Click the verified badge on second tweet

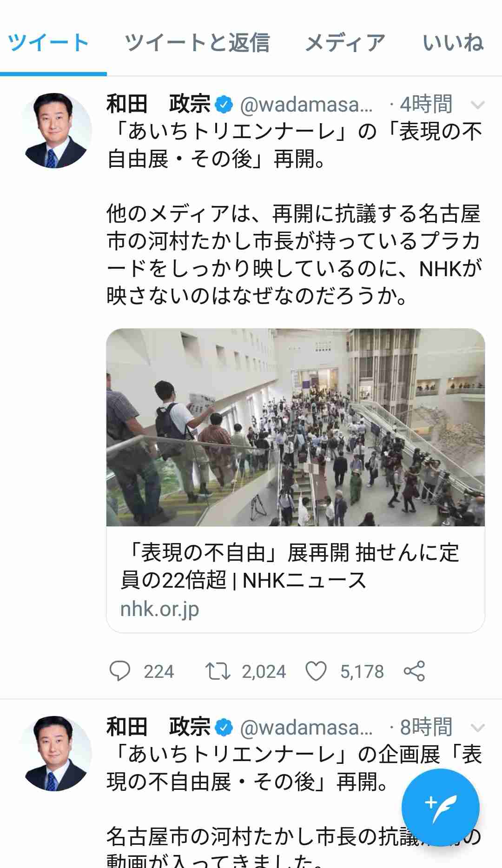[x=224, y=727]
